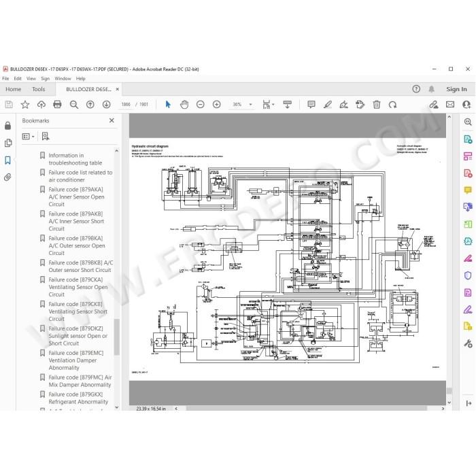Screen dimensions: 476x476
Task: Open the File menu
Action: click(x=5, y=78)
